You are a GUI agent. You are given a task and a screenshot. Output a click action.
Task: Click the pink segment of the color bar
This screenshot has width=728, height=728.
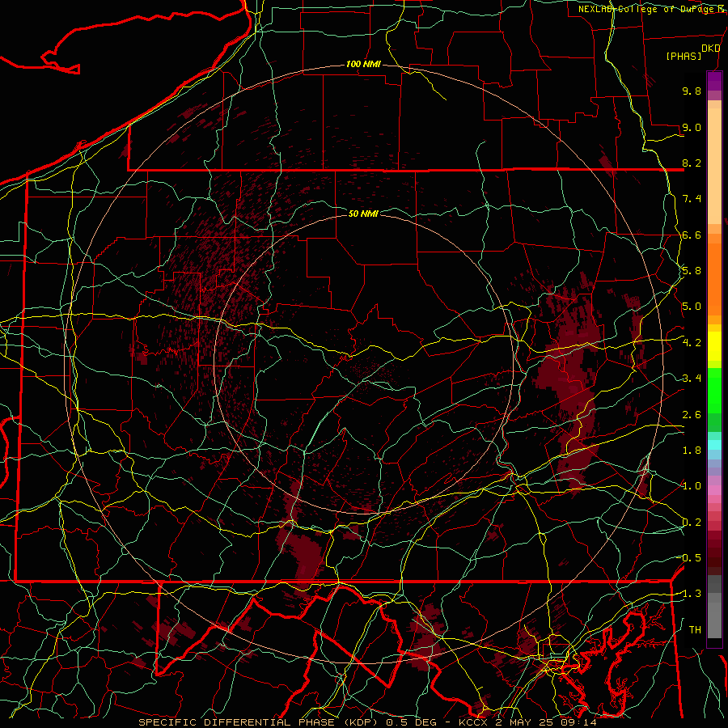[x=714, y=490]
